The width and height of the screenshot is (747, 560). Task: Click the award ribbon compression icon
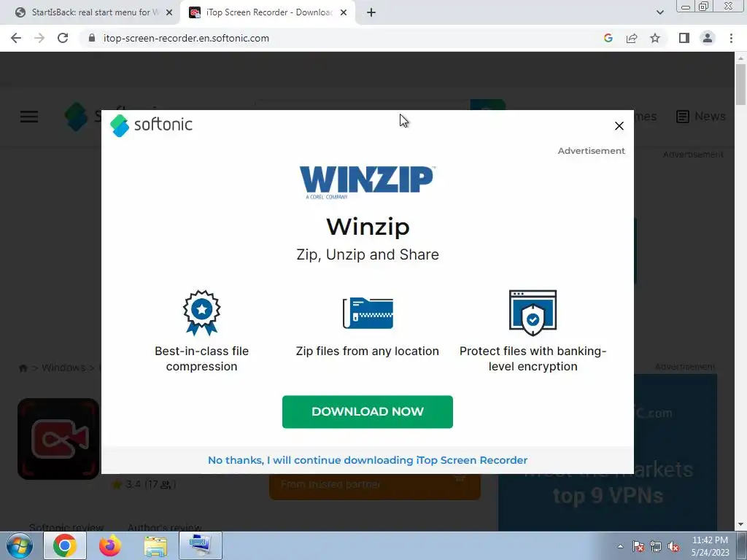(201, 312)
